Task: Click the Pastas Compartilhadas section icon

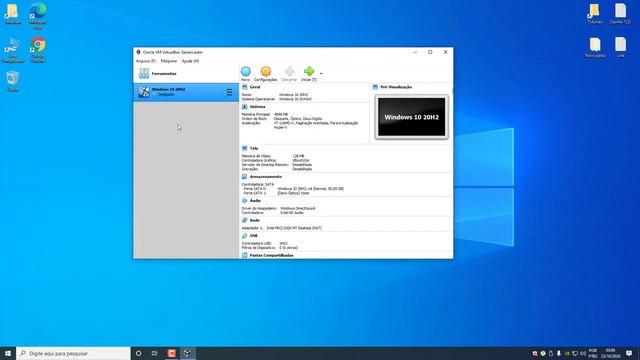Action: point(244,256)
